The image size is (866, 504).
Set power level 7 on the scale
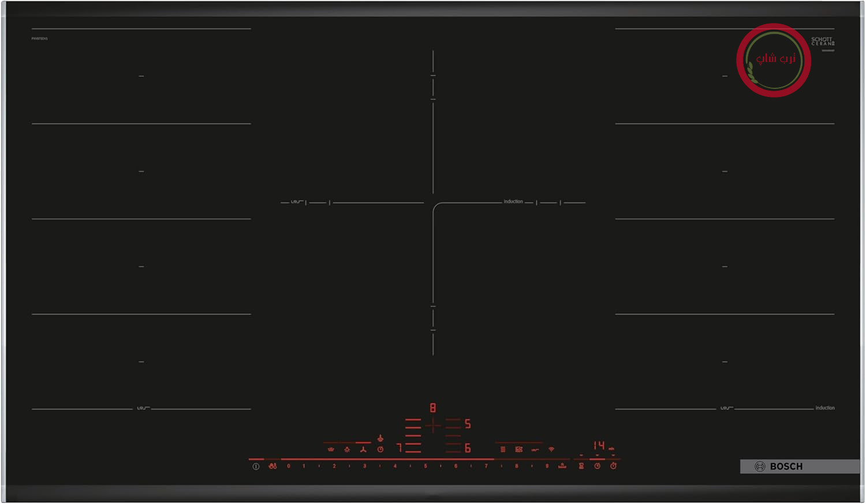(486, 466)
